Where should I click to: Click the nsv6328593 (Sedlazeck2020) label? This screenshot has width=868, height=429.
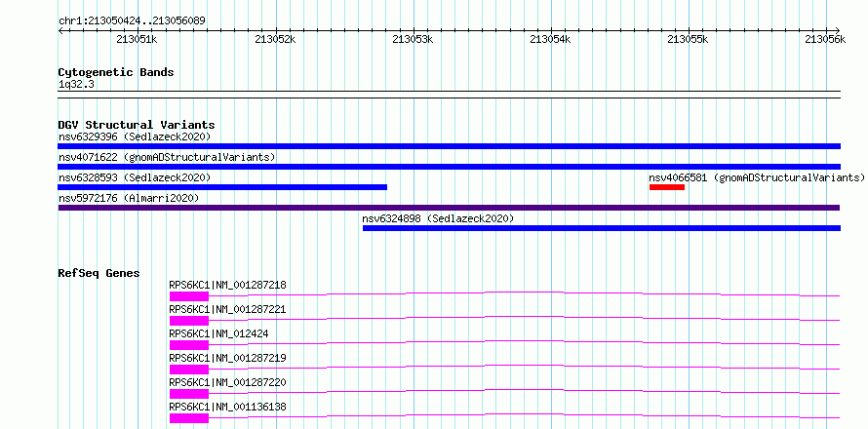(135, 177)
